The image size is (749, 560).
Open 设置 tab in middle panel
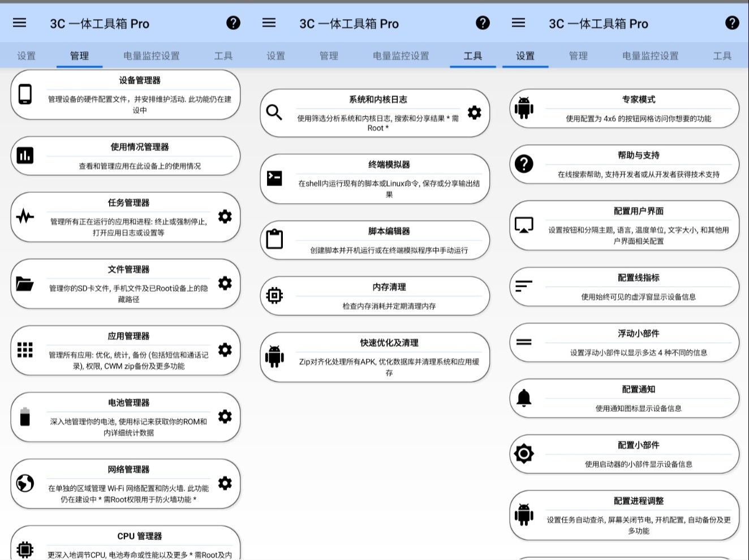[276, 55]
